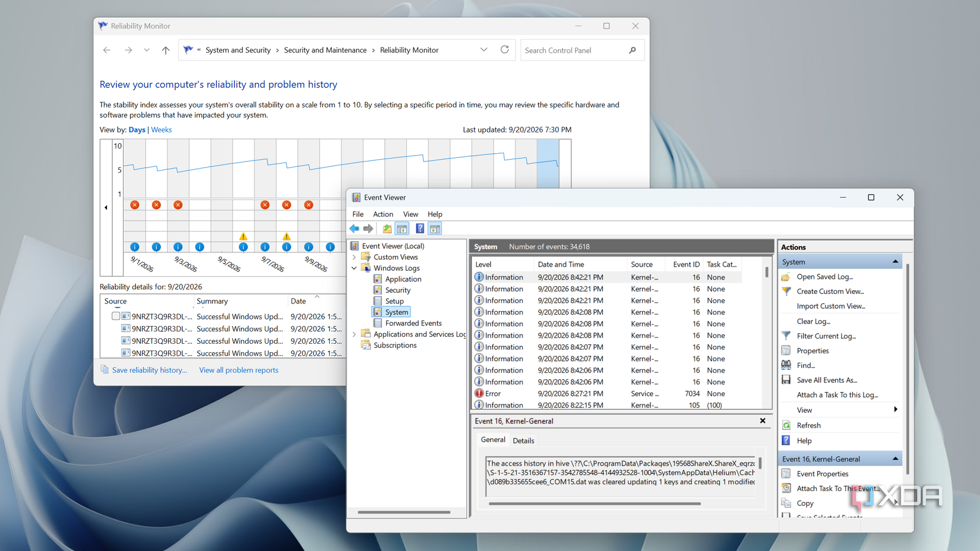Tick the checkbox beside the first 9NRZT3Q9R3DL entry
The width and height of the screenshot is (980, 551).
[116, 316]
